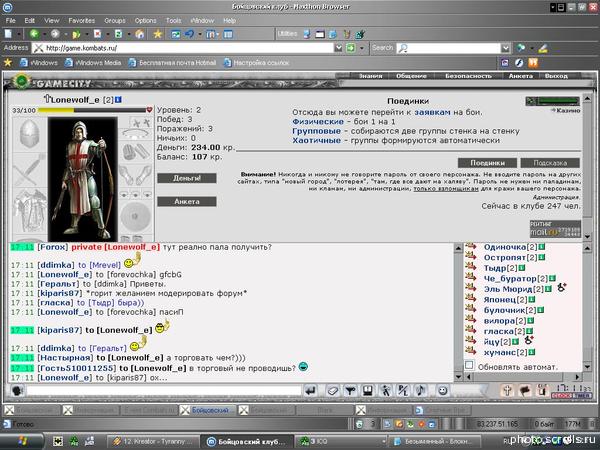This screenshot has width=600, height=450.
Task: Click the Деньги! button
Action: (187, 178)
